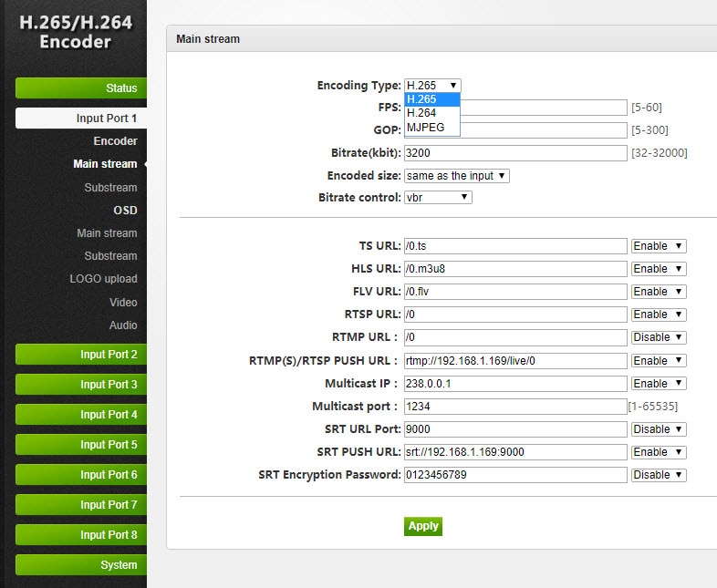Focus the RTSP URL field
This screenshot has height=588, width=717.
click(515, 315)
